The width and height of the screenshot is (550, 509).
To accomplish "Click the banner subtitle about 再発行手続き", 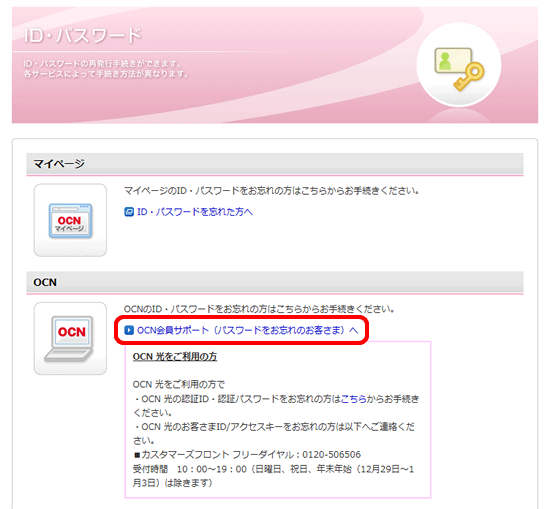I will [106, 69].
